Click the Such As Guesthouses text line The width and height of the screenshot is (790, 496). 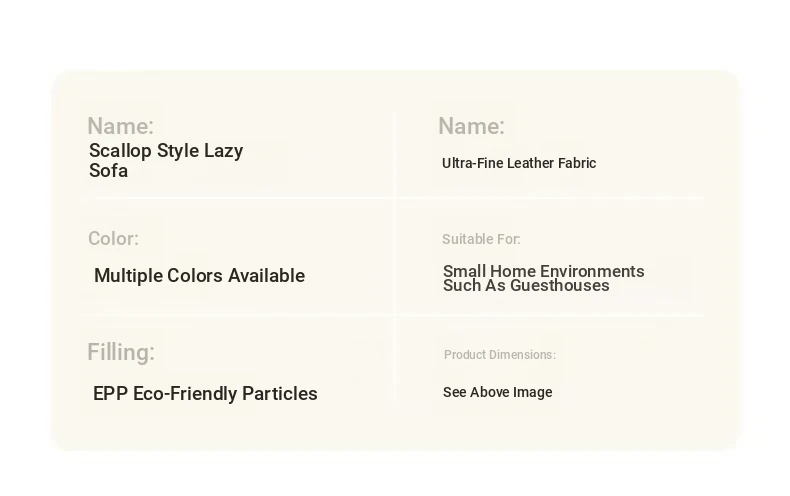(x=526, y=286)
